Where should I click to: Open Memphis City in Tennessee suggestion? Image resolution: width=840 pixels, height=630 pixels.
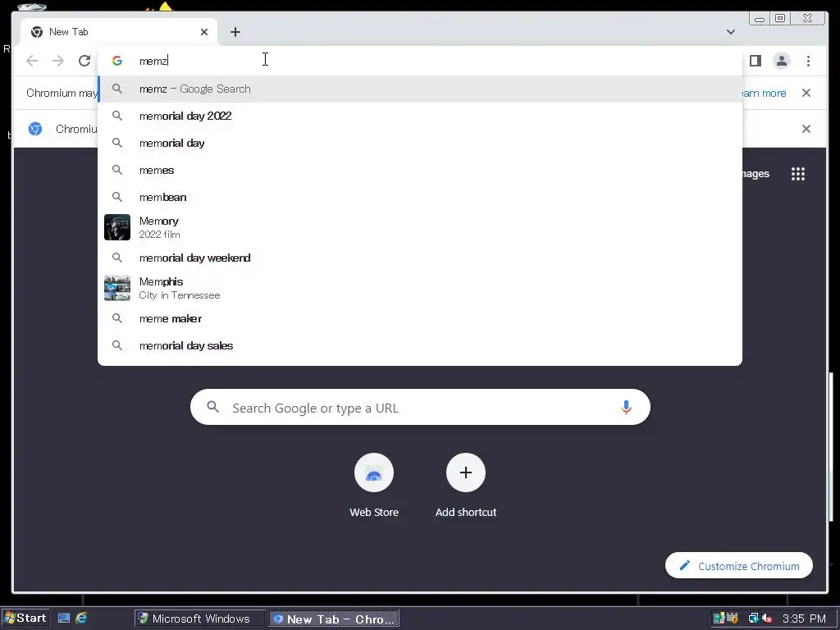pos(420,288)
